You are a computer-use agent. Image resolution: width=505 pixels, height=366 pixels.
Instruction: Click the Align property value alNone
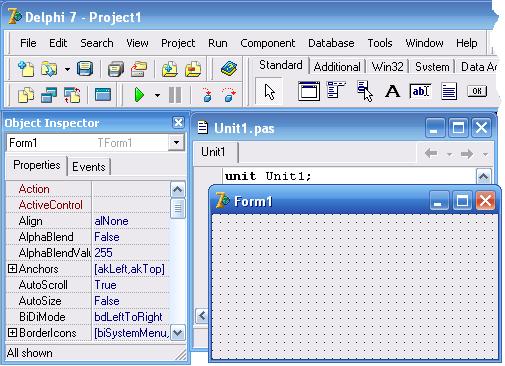[x=131, y=221]
